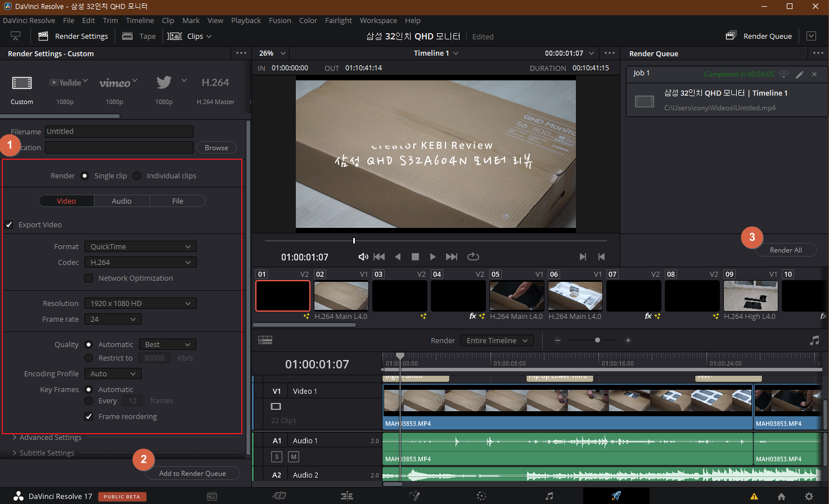Expand Subtitle Settings section
This screenshot has width=829, height=504.
click(44, 453)
